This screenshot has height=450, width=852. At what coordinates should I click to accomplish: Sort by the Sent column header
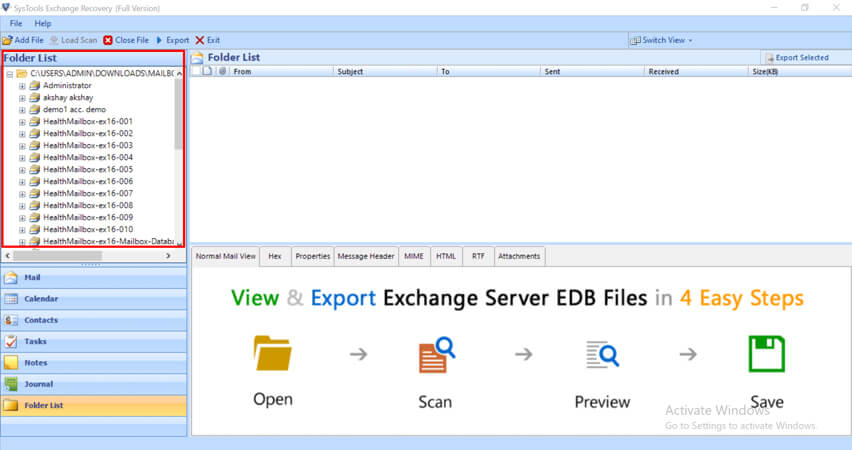[x=592, y=72]
